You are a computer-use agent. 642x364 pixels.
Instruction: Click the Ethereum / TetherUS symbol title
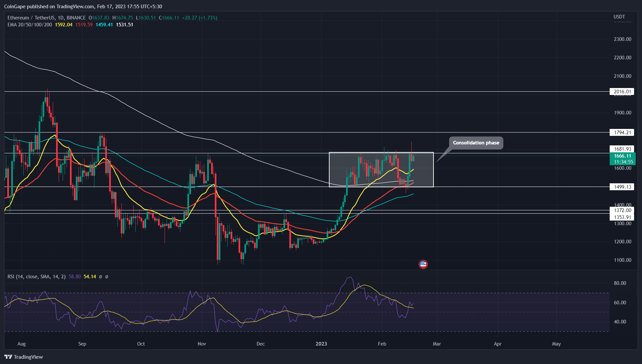pyautogui.click(x=47, y=18)
